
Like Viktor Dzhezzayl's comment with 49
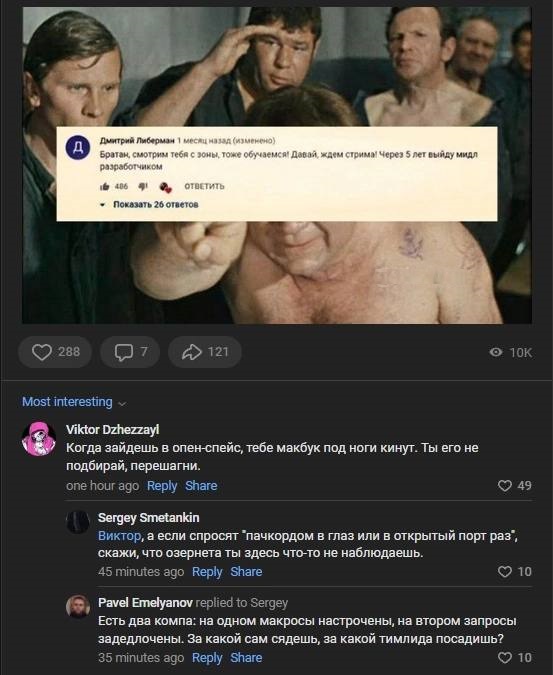[515, 486]
